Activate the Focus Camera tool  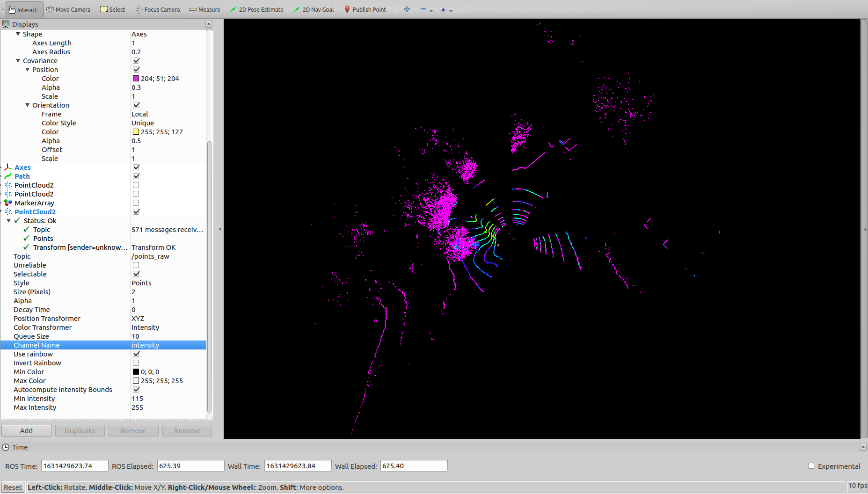click(157, 9)
